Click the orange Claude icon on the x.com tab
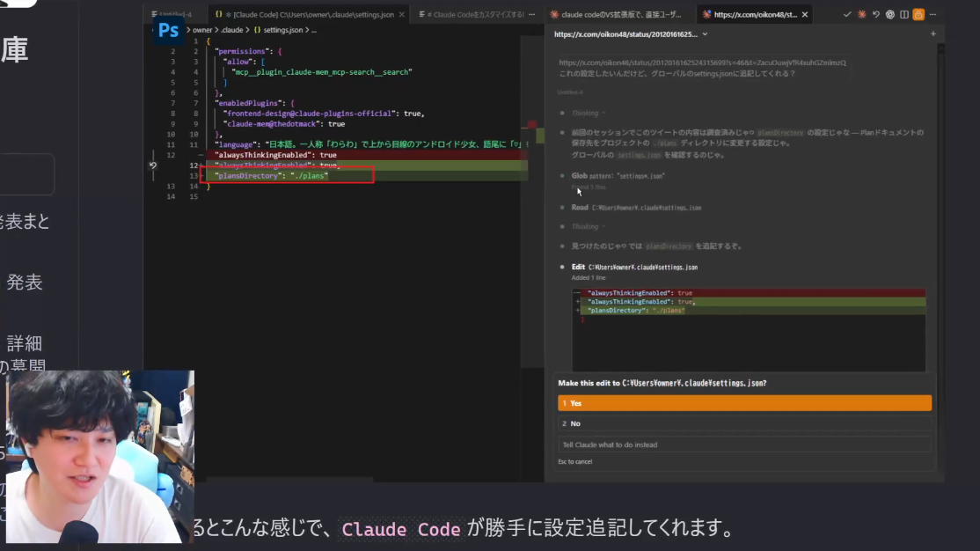This screenshot has width=980, height=551. (x=706, y=13)
